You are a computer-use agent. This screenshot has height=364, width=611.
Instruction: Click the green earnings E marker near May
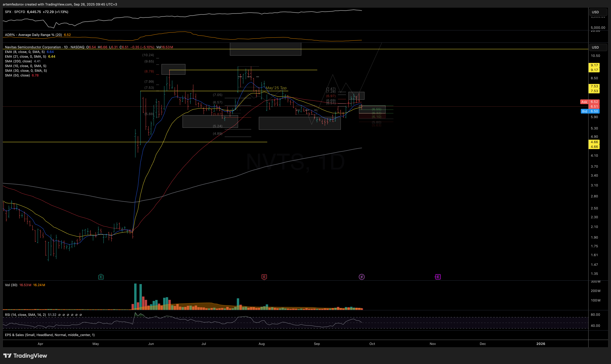(101, 277)
